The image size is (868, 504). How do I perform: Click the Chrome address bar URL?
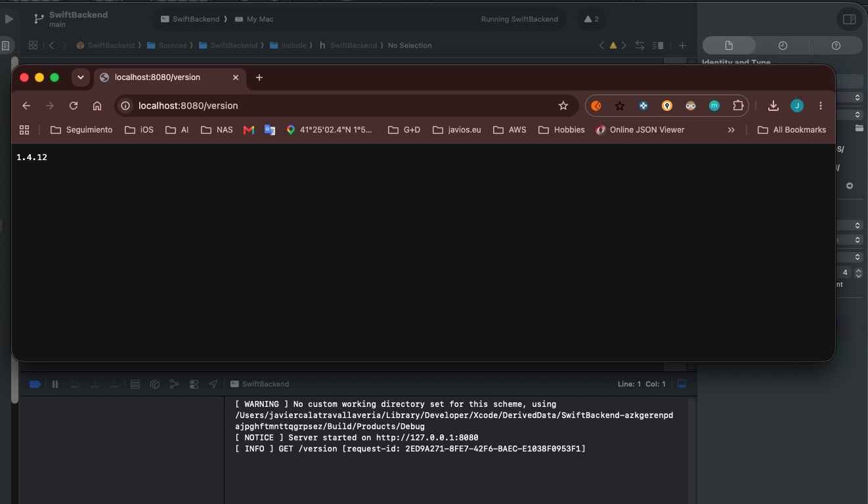[x=188, y=106]
